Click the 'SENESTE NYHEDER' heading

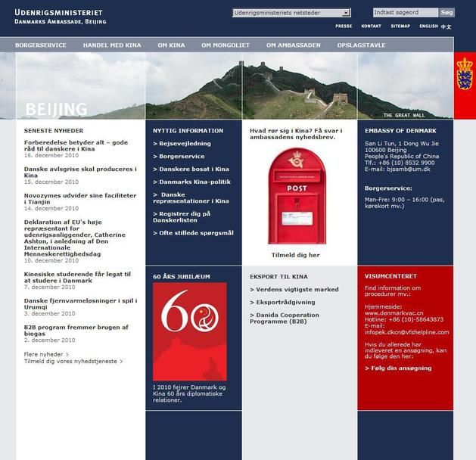(x=54, y=131)
